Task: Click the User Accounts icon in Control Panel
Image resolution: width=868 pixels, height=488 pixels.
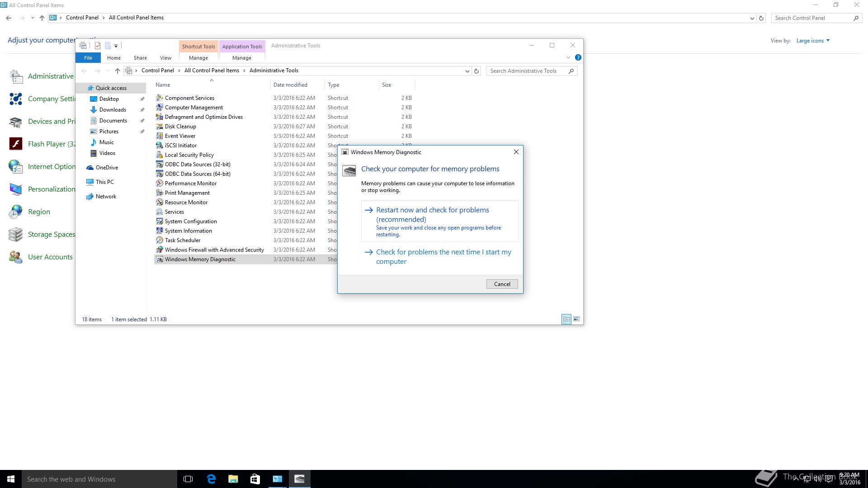Action: tap(16, 257)
